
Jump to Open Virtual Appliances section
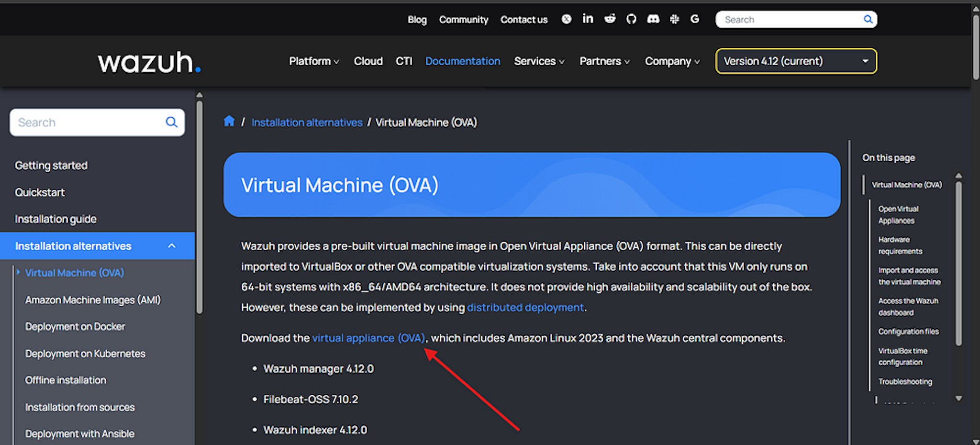[x=898, y=215]
